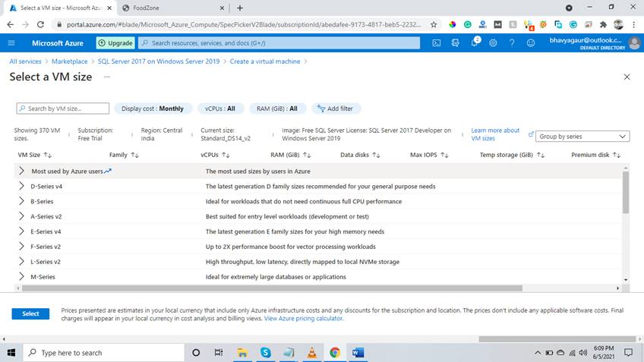Click the blue Select button
The height and width of the screenshot is (362, 644).
(30, 313)
